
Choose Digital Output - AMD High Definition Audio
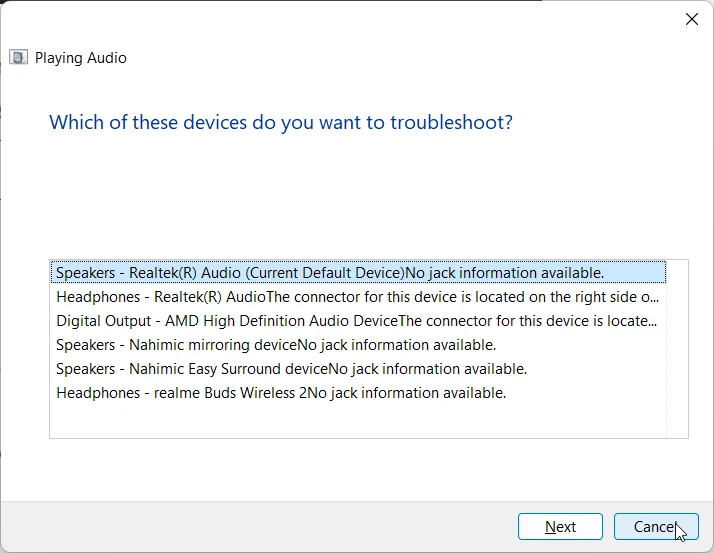[x=358, y=321]
